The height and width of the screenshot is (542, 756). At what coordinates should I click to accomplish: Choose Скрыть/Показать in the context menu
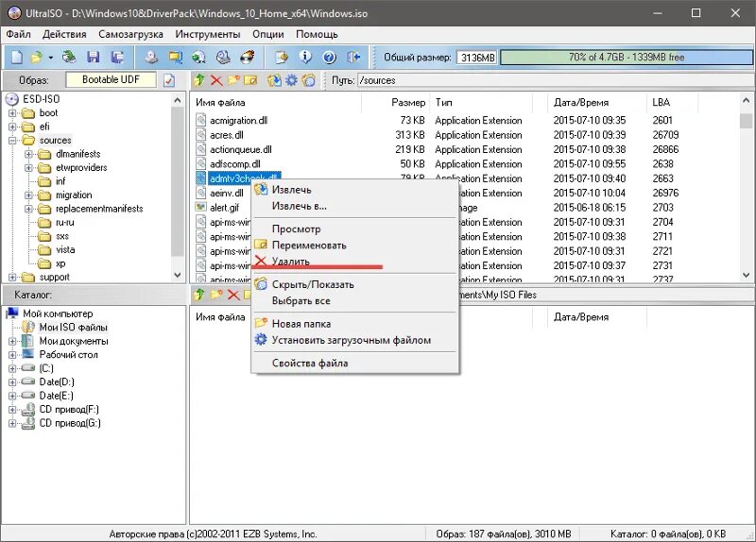pos(355,285)
